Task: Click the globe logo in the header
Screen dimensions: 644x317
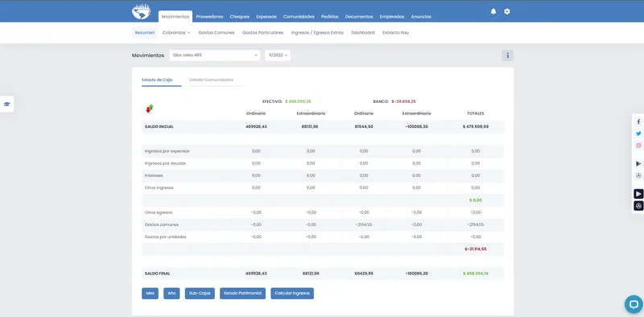Action: 142,11
